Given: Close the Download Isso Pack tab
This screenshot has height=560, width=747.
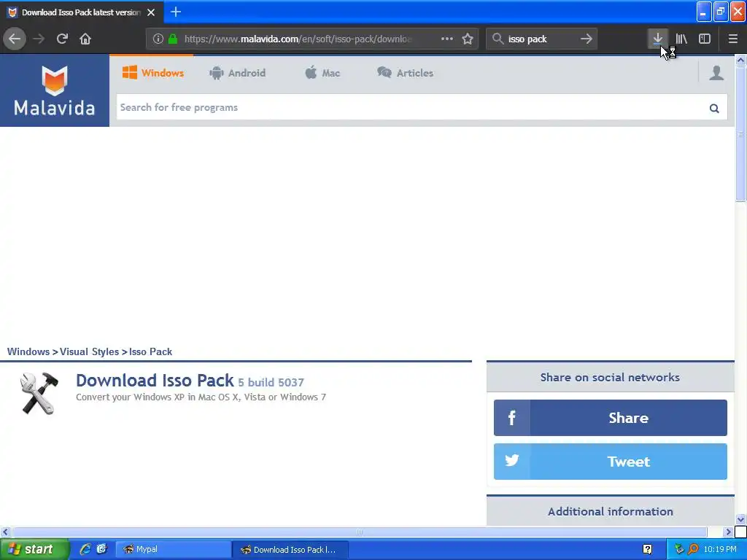Looking at the screenshot, I should [151, 12].
